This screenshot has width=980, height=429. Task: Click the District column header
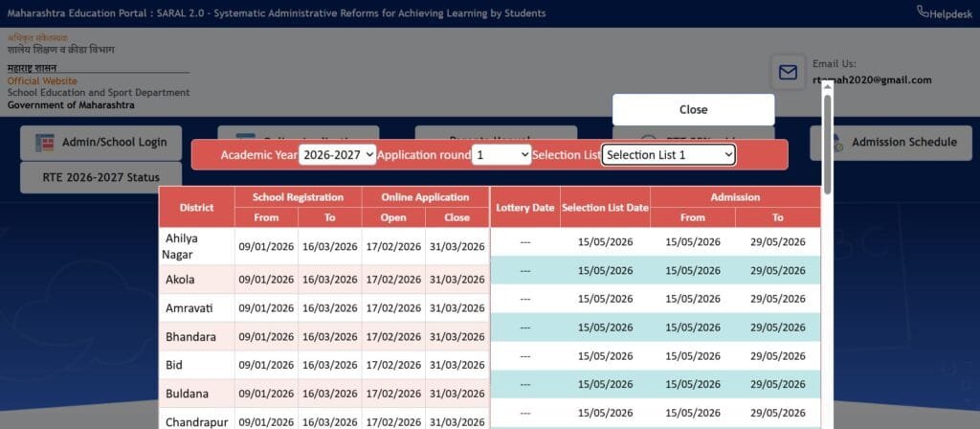[x=197, y=207]
